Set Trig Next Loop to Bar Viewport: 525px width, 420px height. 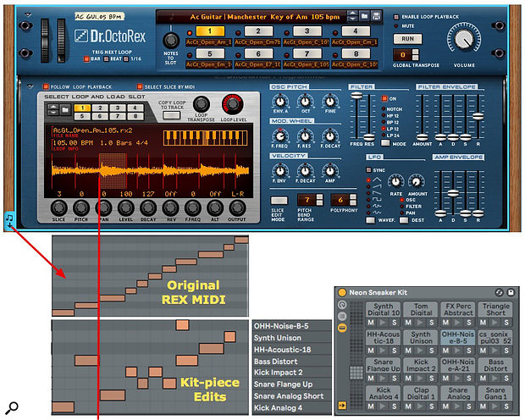click(86, 59)
